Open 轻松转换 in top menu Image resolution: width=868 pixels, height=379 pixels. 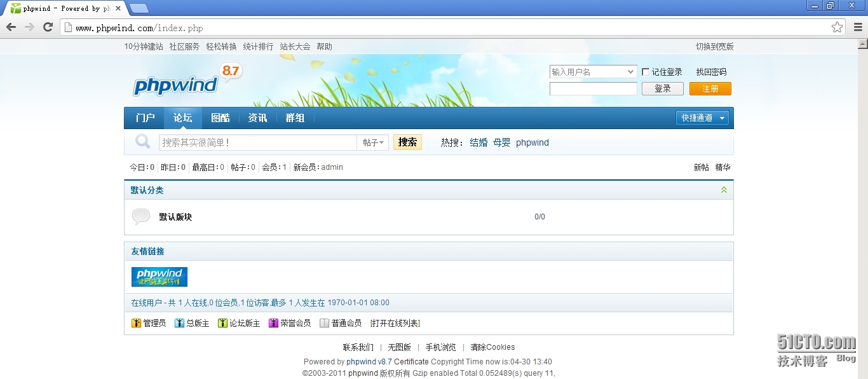[221, 46]
